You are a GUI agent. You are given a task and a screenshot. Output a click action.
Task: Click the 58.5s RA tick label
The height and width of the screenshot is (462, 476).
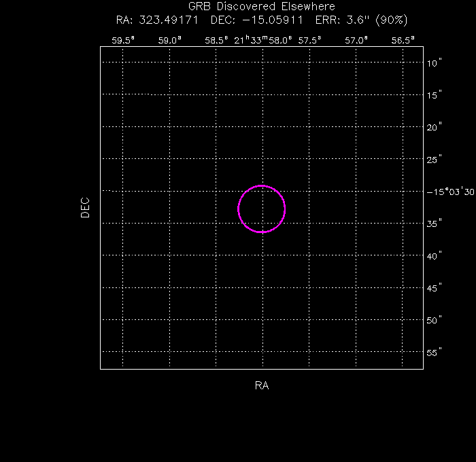coord(216,40)
